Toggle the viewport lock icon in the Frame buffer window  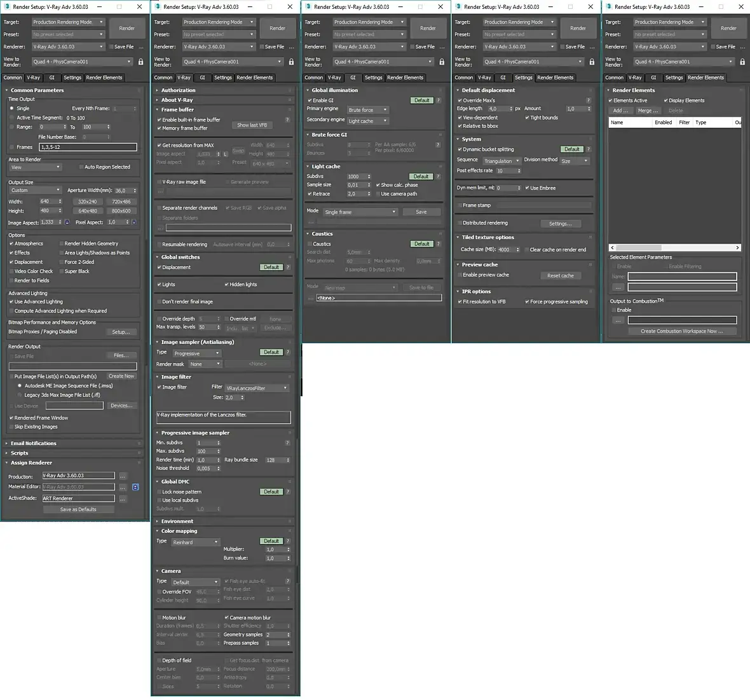click(x=291, y=62)
